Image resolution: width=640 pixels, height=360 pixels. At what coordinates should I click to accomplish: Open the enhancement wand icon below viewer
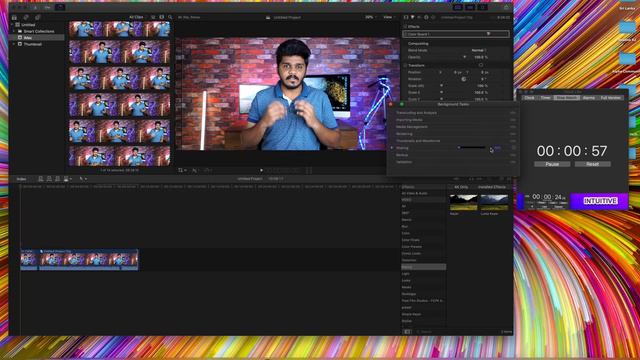[195, 170]
